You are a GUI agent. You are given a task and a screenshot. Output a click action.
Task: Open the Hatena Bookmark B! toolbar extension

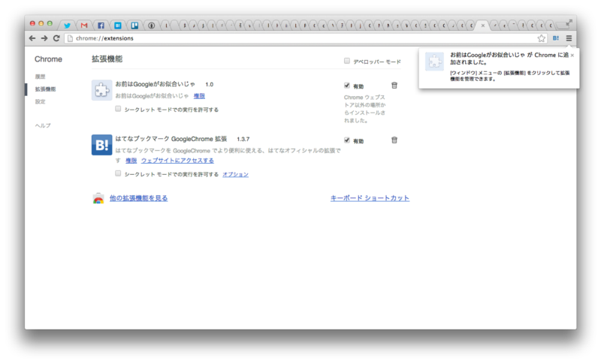[x=556, y=38]
